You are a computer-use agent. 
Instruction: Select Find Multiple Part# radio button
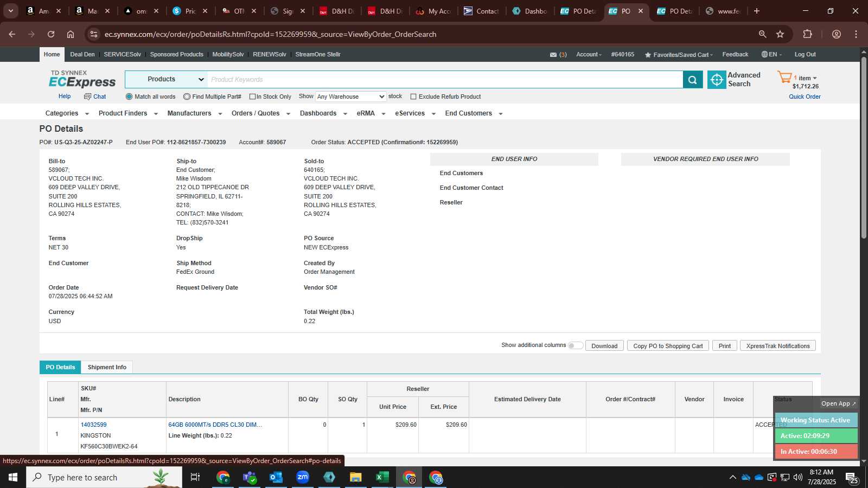click(x=187, y=97)
